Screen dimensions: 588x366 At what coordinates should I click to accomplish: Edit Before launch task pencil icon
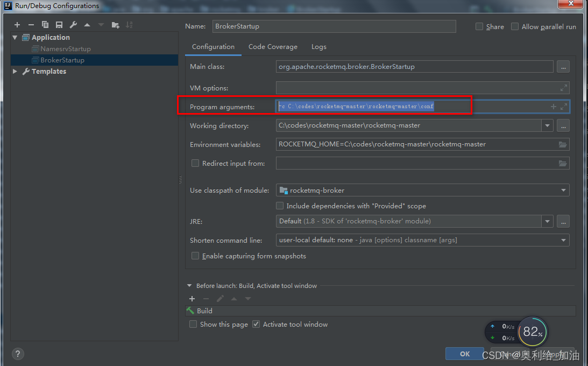pyautogui.click(x=220, y=299)
